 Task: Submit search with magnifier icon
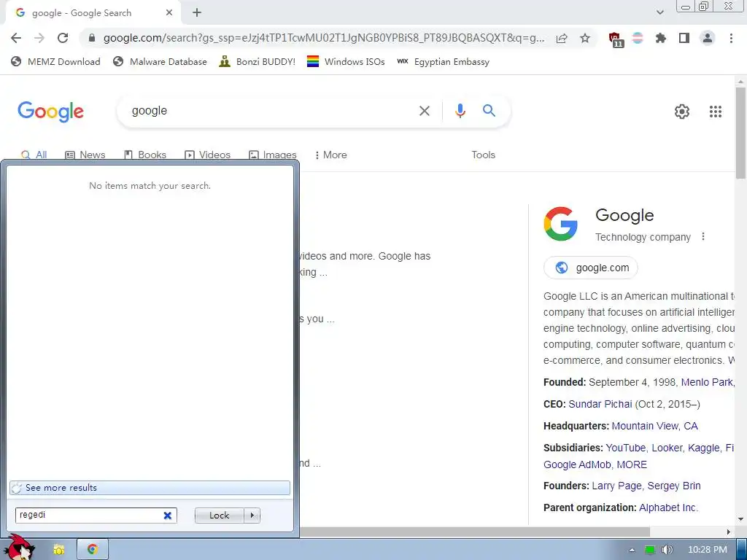tap(489, 111)
